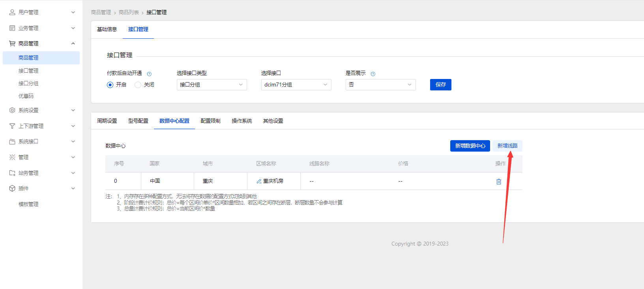Open the 配置限制 tab
The width and height of the screenshot is (644, 289).
[x=211, y=121]
